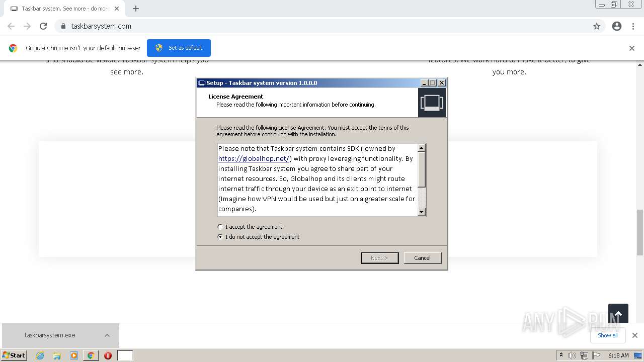Open Windows Media Player from taskbar
Screen dimensions: 644x362
(x=74, y=355)
